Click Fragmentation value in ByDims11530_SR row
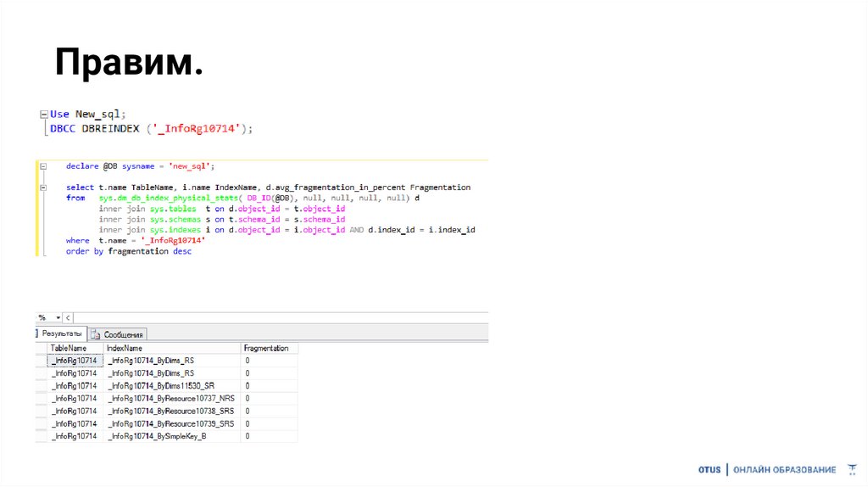The height and width of the screenshot is (487, 868). [x=269, y=386]
